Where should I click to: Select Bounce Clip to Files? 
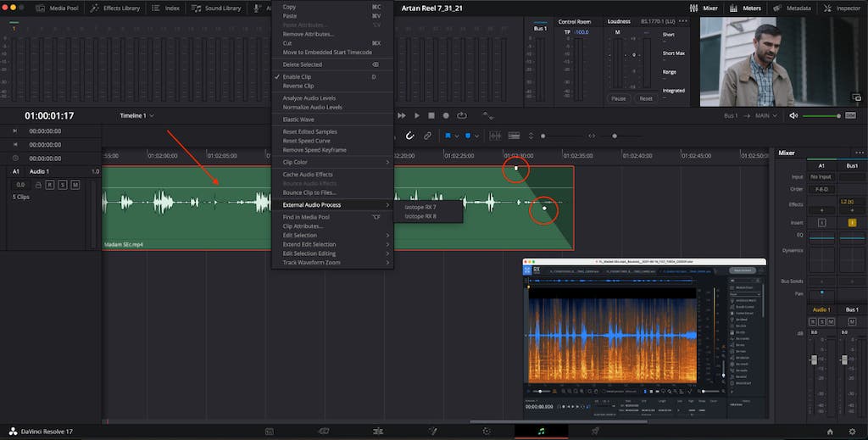[309, 192]
